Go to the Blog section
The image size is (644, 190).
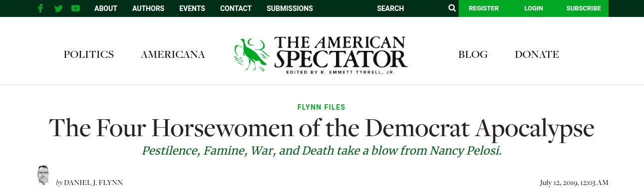coord(473,55)
